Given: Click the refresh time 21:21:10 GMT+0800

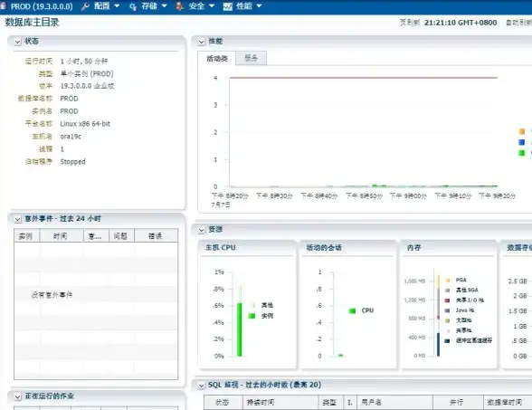Looking at the screenshot, I should 461,23.
